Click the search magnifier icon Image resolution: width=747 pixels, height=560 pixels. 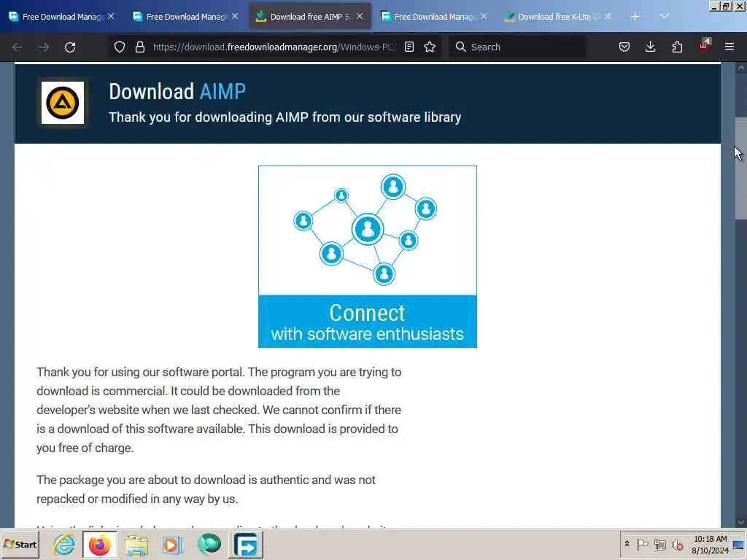(460, 47)
